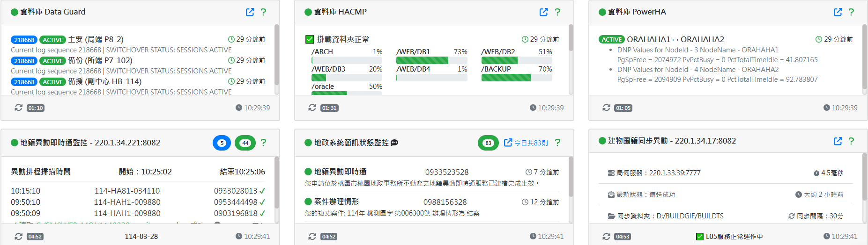Click green status dot beside 資料庫 PowerHA
The width and height of the screenshot is (868, 245).
tap(602, 12)
